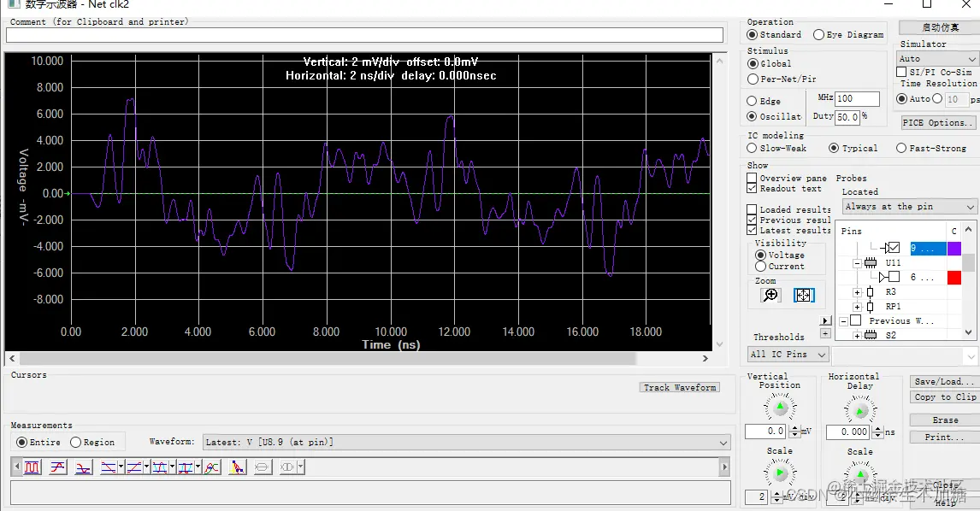Click the Vertical Position knob
This screenshot has width=980, height=511.
[780, 408]
